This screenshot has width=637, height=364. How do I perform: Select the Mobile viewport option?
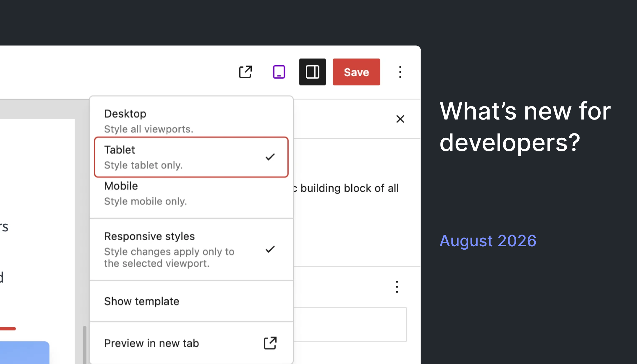[191, 194]
